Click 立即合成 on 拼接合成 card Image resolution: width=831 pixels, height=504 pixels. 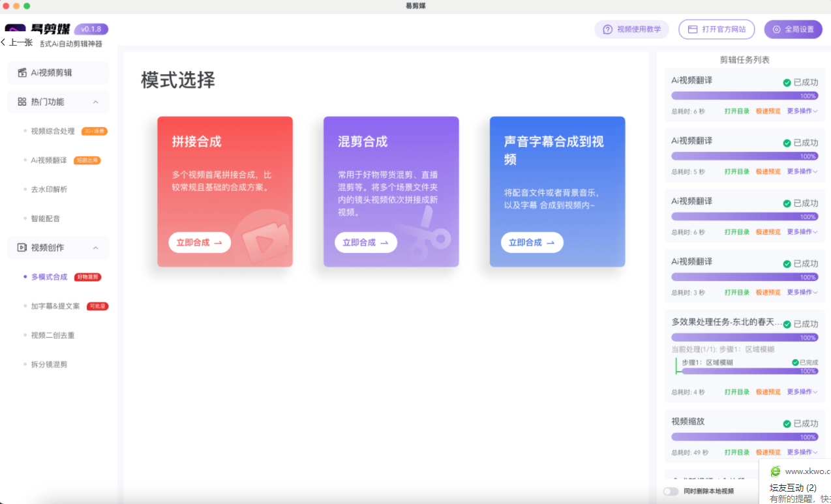(x=198, y=242)
